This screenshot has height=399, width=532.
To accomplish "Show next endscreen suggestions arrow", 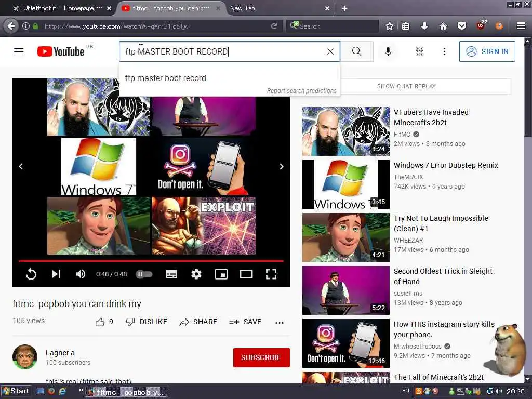I will pos(281,166).
